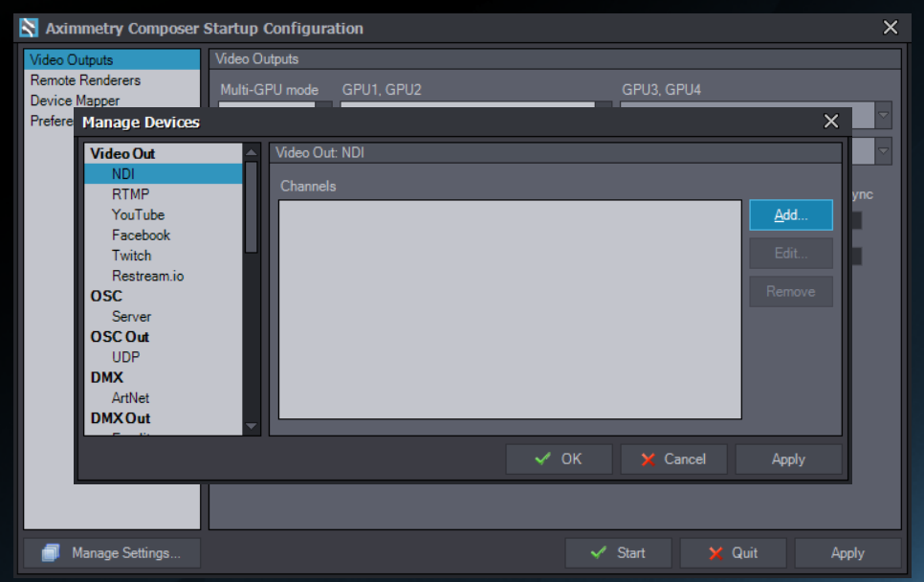Screen dimensions: 924x582
Task: Select Restream.io output device
Action: point(164,276)
